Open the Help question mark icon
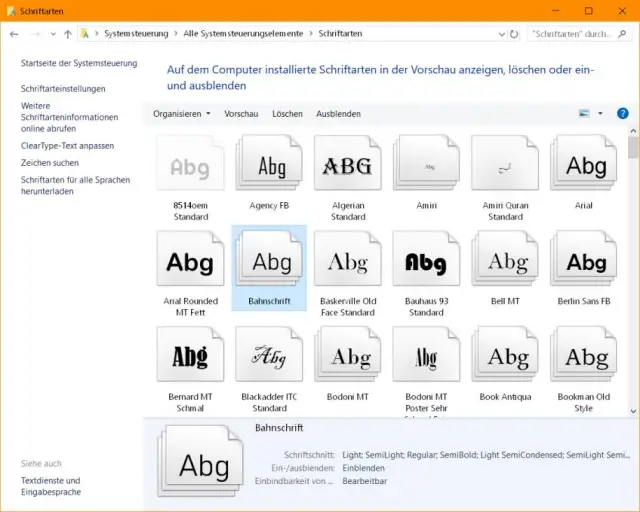This screenshot has width=640, height=512. point(622,114)
